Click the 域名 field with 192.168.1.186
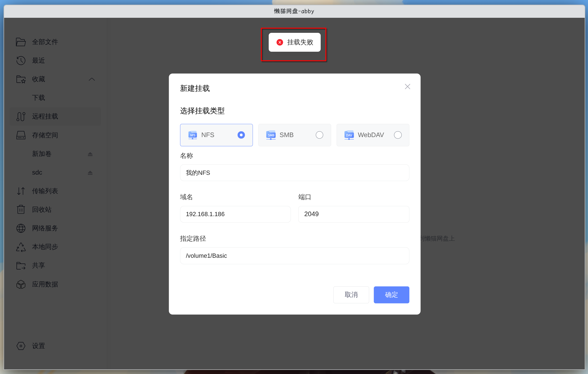The height and width of the screenshot is (374, 588). pos(235,214)
